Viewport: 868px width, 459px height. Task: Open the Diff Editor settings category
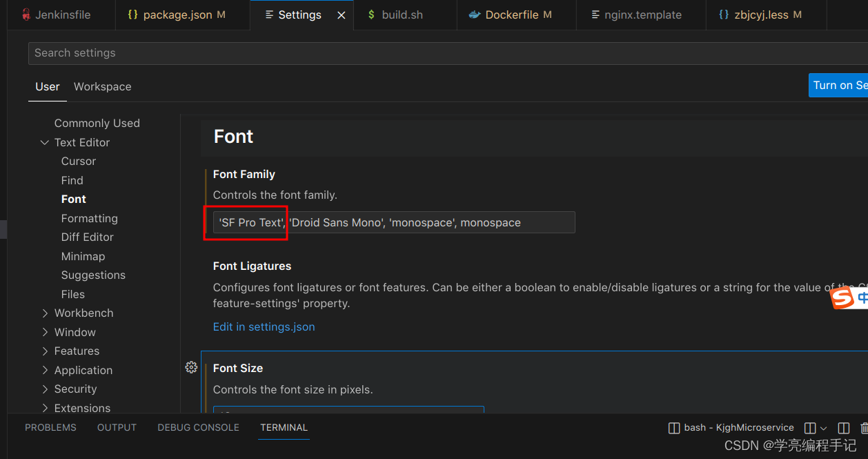tap(88, 237)
